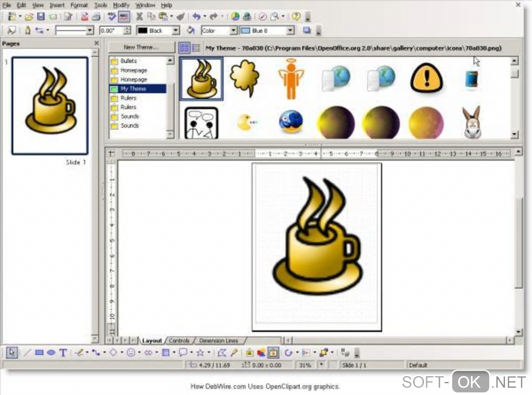
Task: Open the File menu
Action: tap(6, 5)
